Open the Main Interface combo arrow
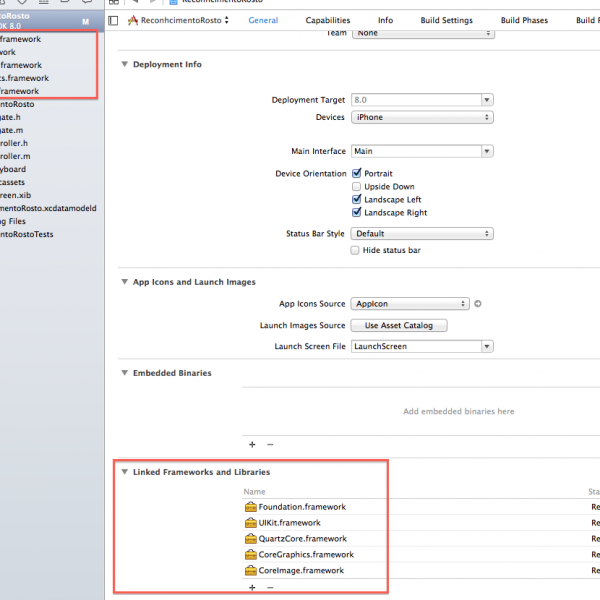 [487, 151]
